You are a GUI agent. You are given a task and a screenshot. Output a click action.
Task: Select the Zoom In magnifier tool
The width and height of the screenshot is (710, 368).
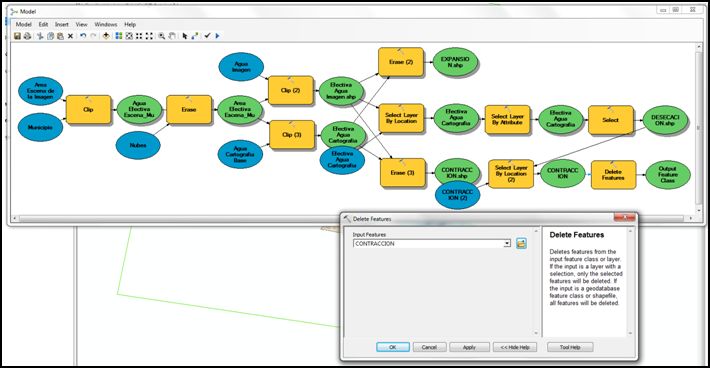[x=161, y=36]
